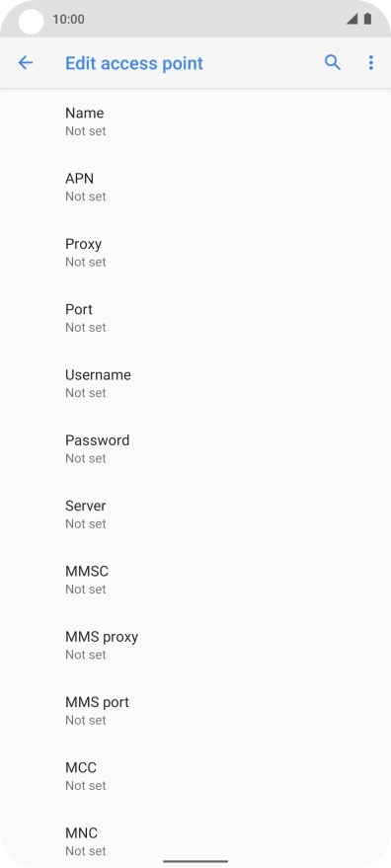This screenshot has height=868, width=391.
Task: Tap the bottom navigation gesture bar
Action: tap(195, 861)
